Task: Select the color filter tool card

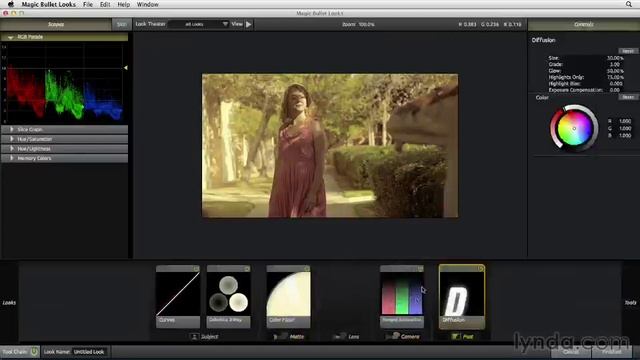Action: tap(288, 297)
